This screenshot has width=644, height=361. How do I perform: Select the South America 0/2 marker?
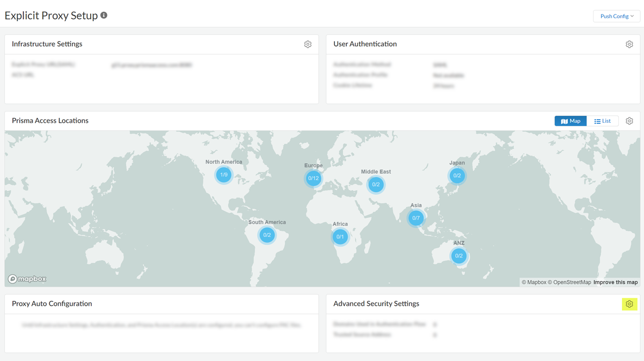click(267, 235)
